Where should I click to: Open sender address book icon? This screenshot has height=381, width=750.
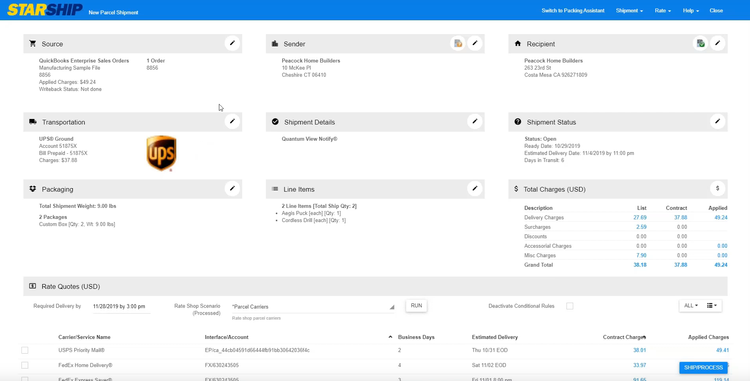(458, 44)
